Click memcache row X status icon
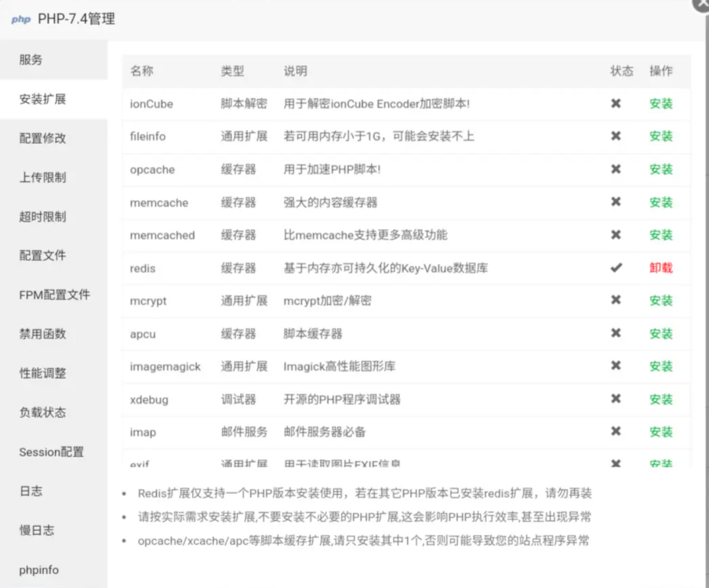 pyautogui.click(x=616, y=202)
